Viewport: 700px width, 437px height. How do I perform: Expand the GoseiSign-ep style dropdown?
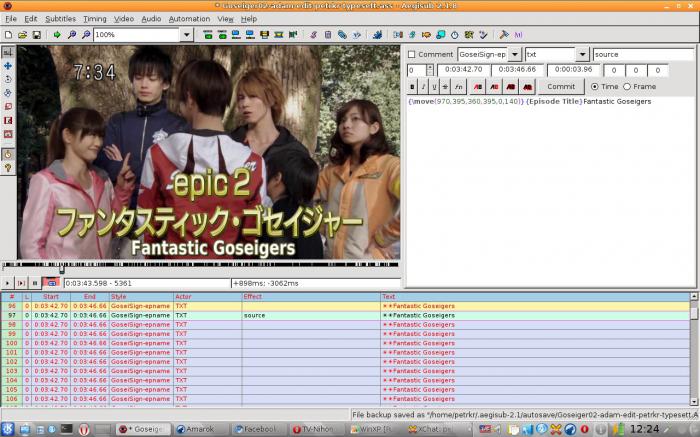pyautogui.click(x=515, y=54)
